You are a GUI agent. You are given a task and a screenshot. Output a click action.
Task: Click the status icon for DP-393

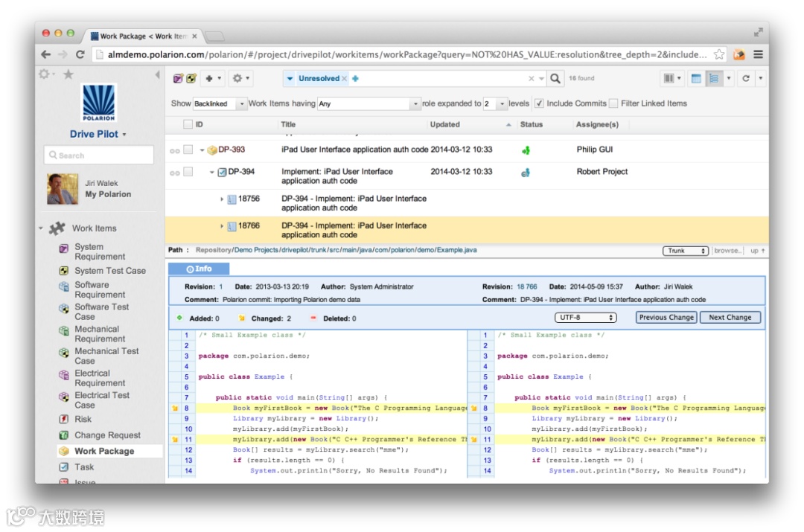tap(526, 150)
